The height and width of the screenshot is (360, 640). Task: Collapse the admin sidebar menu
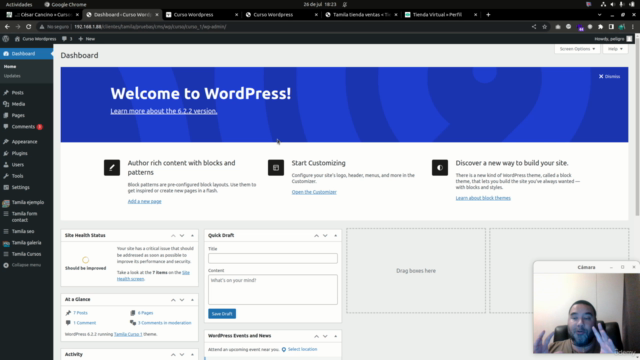(26, 265)
